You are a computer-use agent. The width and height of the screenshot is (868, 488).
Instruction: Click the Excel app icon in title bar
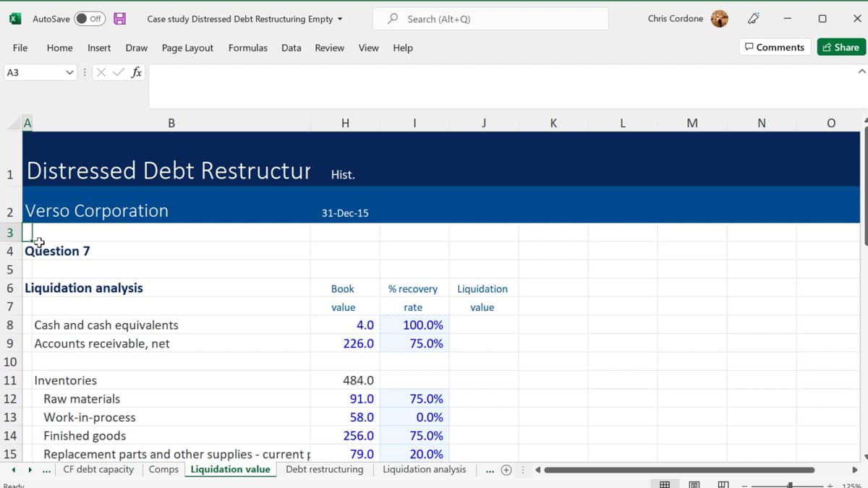15,19
